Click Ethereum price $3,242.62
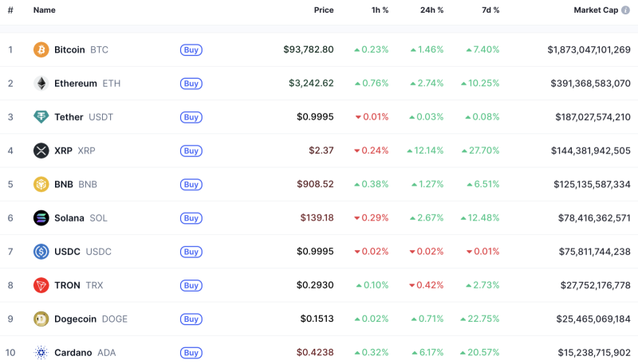The width and height of the screenshot is (638, 364). tap(311, 84)
